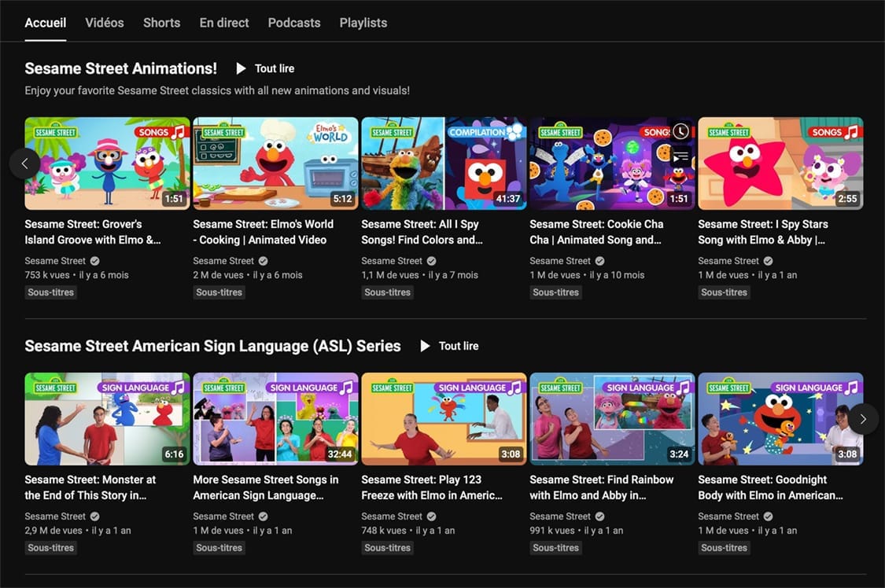The image size is (885, 588).
Task: Play Goodnight Body with Elmo thumbnail
Action: tap(780, 419)
